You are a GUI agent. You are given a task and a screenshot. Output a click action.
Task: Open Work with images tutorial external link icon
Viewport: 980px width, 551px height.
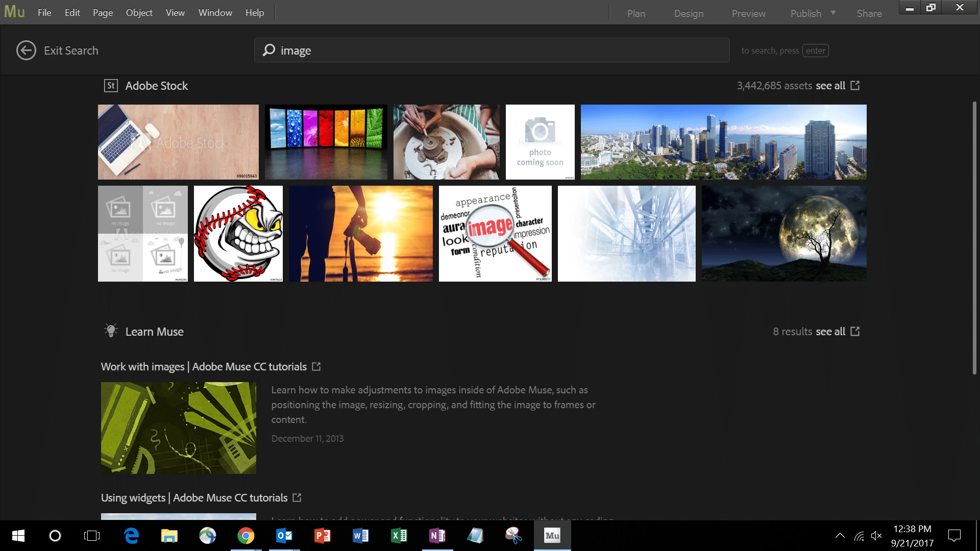click(316, 366)
